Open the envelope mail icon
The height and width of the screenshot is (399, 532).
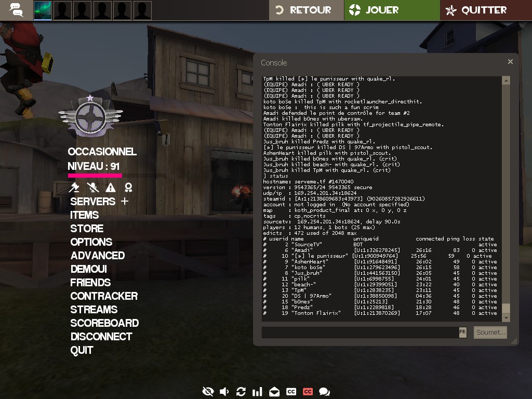point(274,392)
